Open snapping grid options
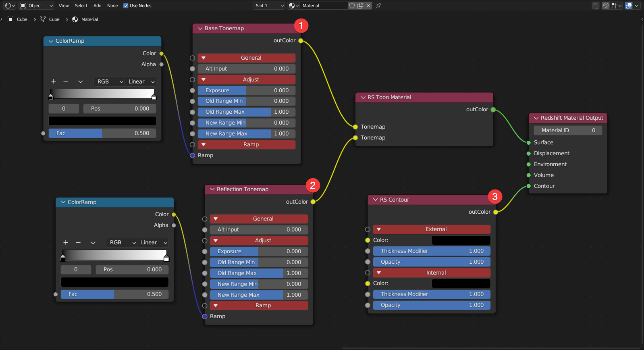The image size is (644, 350). tap(616, 6)
